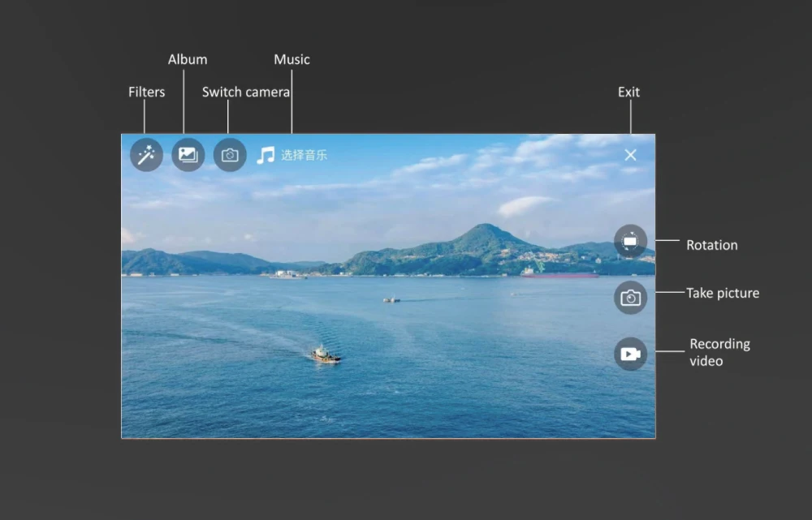
Task: Click the 'Filters' annotation label
Action: (146, 92)
